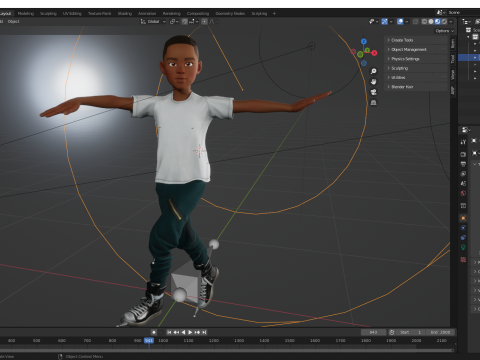Switch to material preview shading
Screen dimensions: 480x360
(438, 21)
